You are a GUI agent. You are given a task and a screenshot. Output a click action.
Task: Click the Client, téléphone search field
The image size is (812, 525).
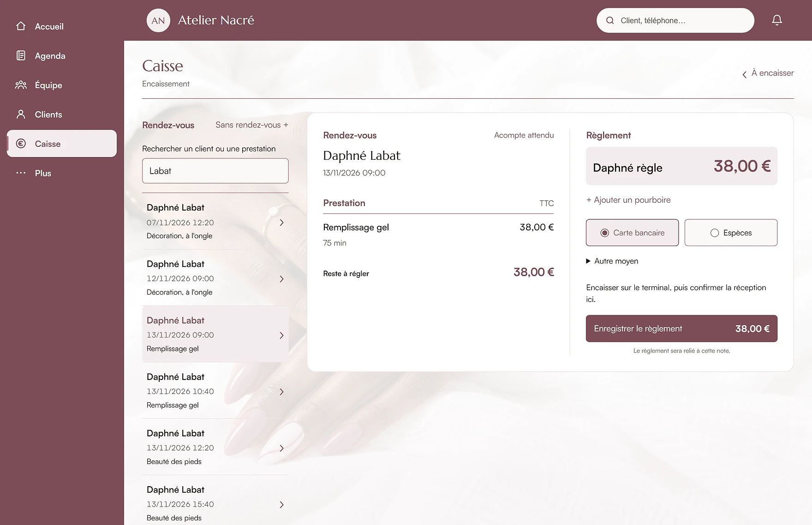[675, 20]
